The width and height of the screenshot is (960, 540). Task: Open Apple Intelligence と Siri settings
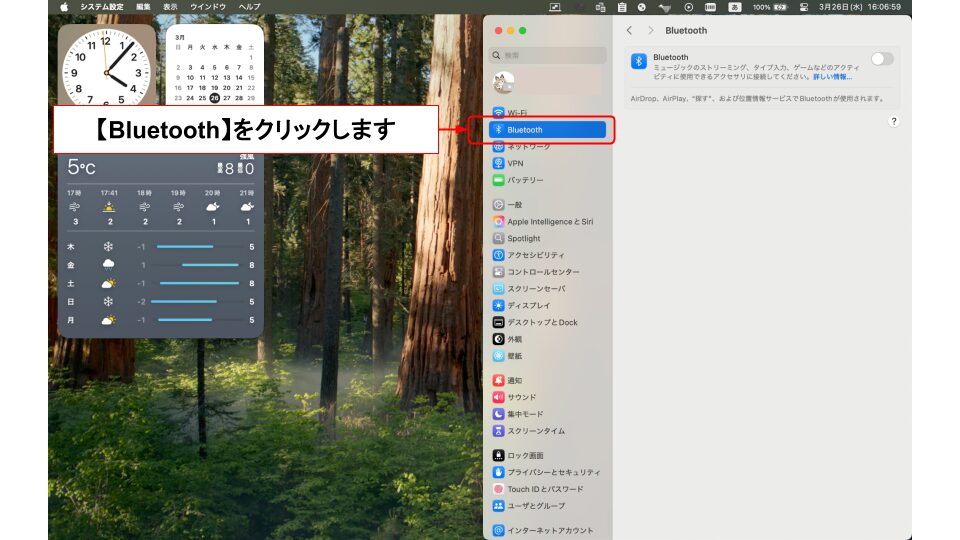549,222
